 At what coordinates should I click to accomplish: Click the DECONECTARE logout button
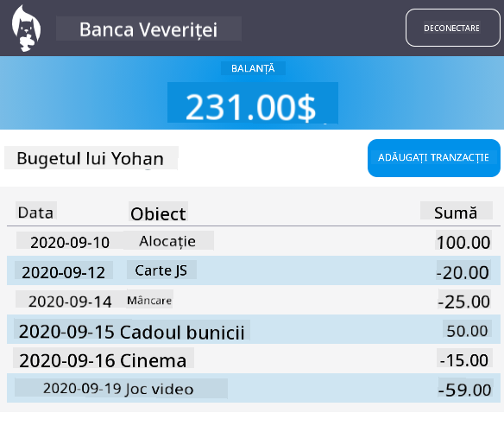[452, 28]
